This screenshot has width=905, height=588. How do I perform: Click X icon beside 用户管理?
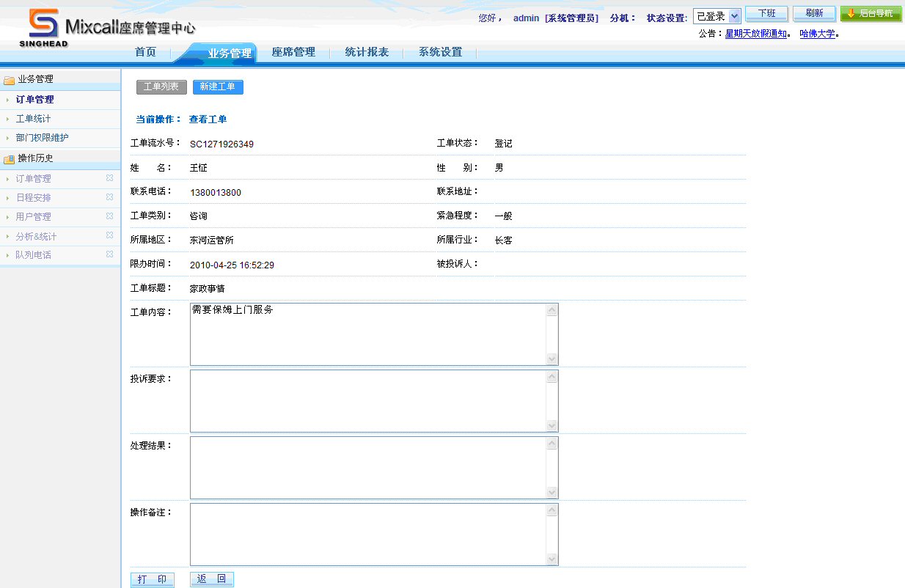tap(109, 216)
